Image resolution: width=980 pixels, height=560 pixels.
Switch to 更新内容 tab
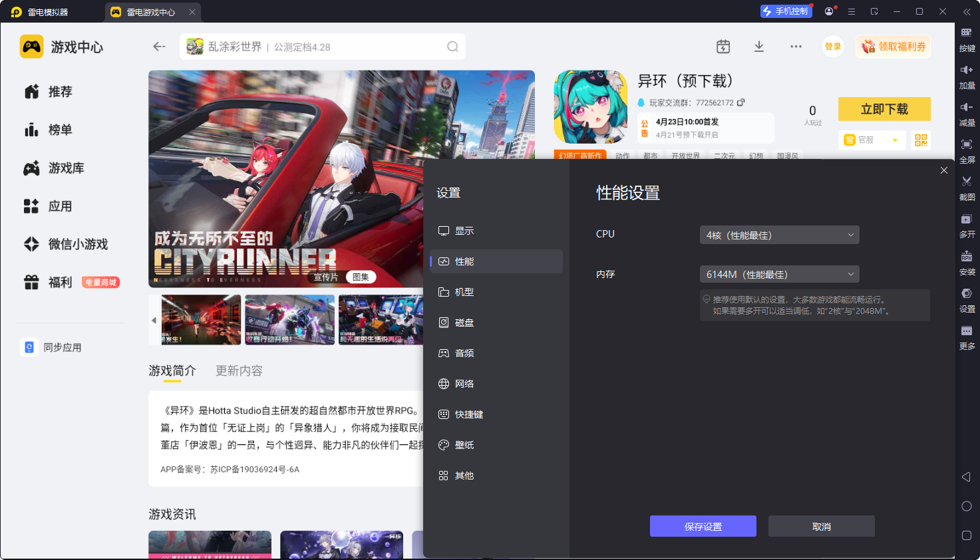pyautogui.click(x=239, y=370)
